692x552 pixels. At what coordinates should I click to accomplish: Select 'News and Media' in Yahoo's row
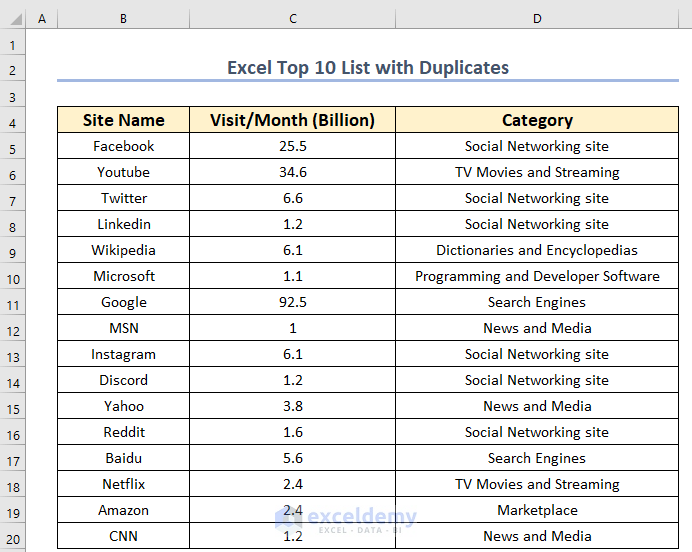click(x=537, y=406)
